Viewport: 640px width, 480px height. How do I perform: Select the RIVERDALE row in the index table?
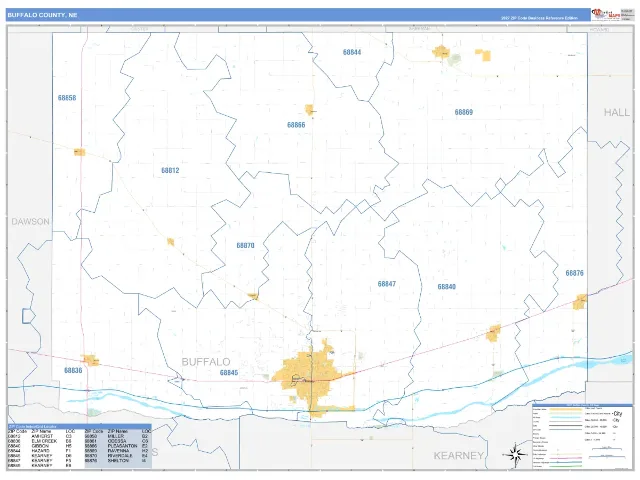(x=118, y=456)
